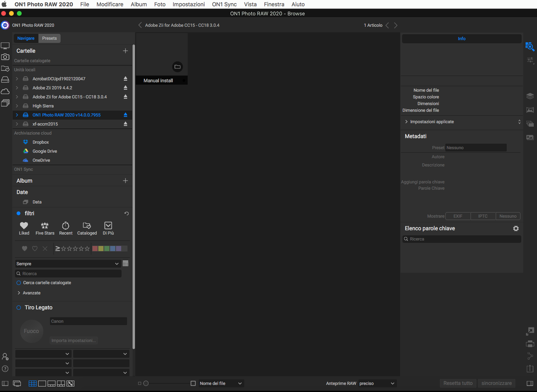Click the Resize export icon
Screen dimensions: 537x392
coord(530,331)
